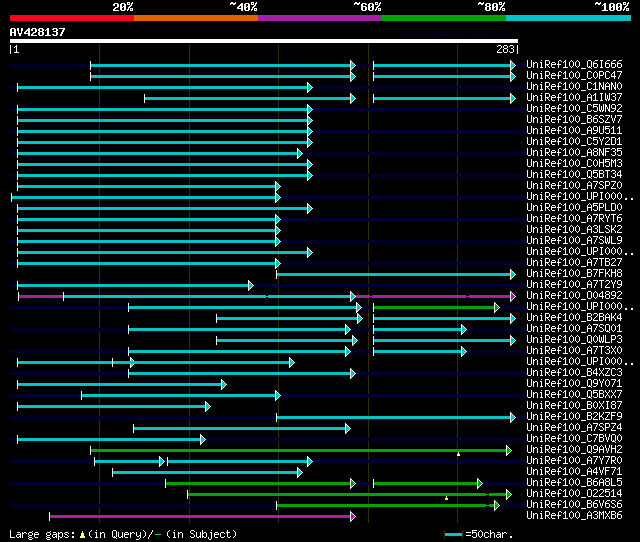The image size is (640, 542).
Task: Click the UniRef100_C7BVQ0 hit name
Action: 574,439
